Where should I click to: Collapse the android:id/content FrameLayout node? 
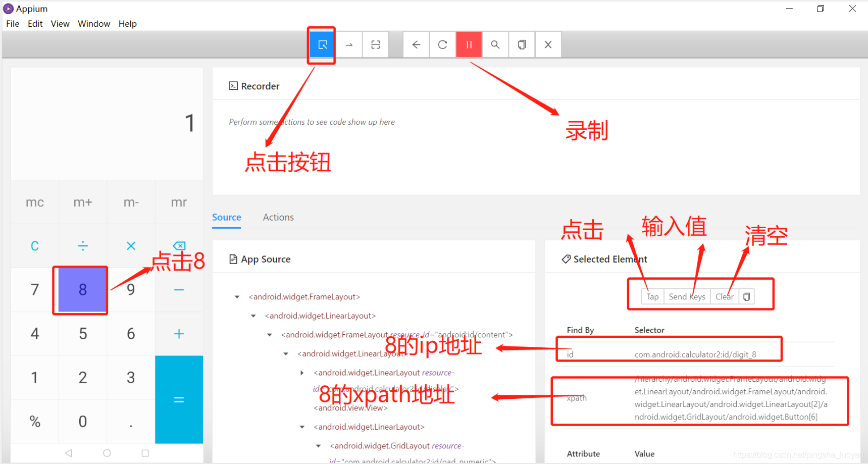pos(270,335)
